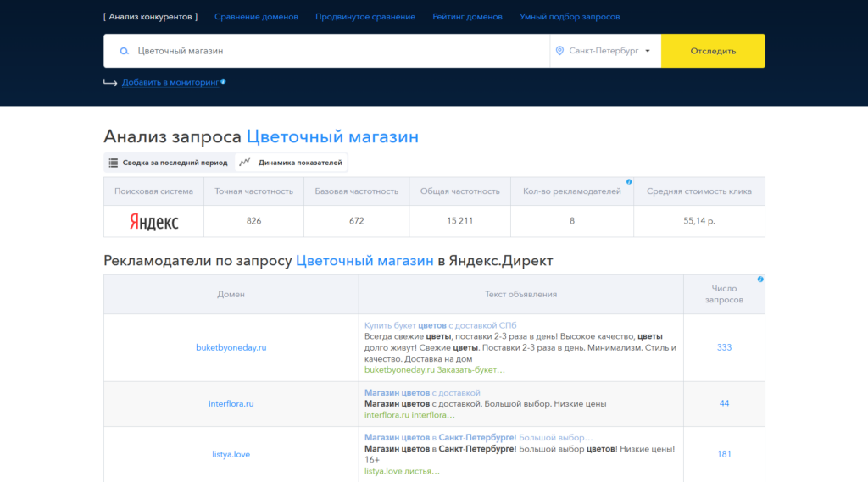Open Продвинутое сравнение

tap(365, 17)
